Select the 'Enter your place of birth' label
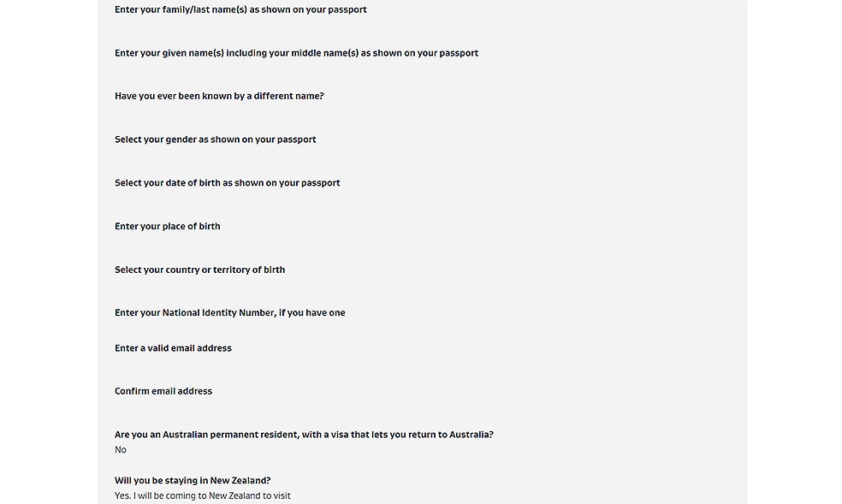 pyautogui.click(x=168, y=227)
